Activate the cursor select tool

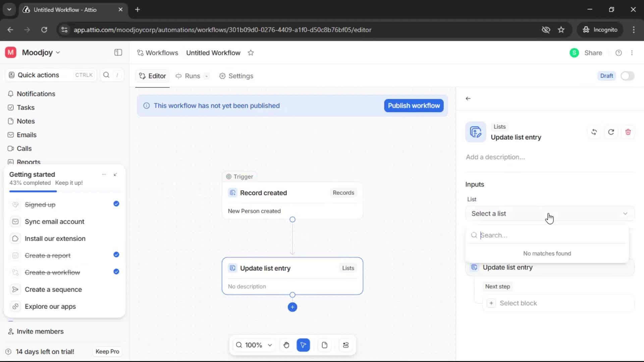[x=303, y=345]
